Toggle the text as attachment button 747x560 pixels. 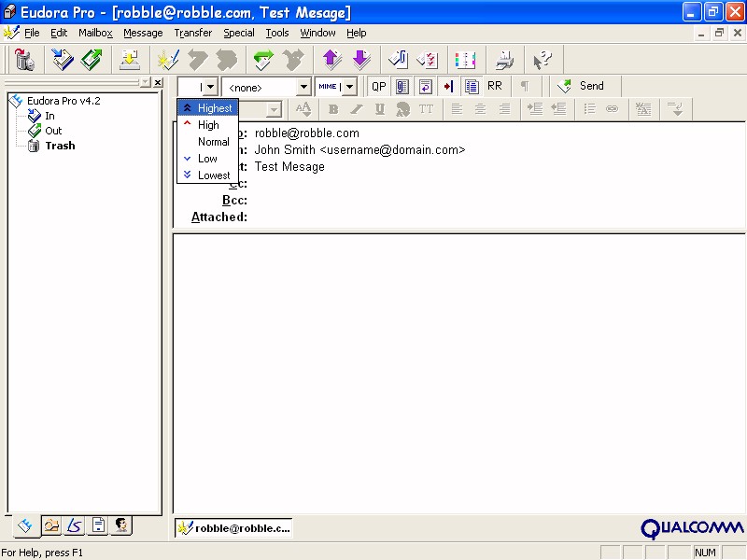pos(402,86)
